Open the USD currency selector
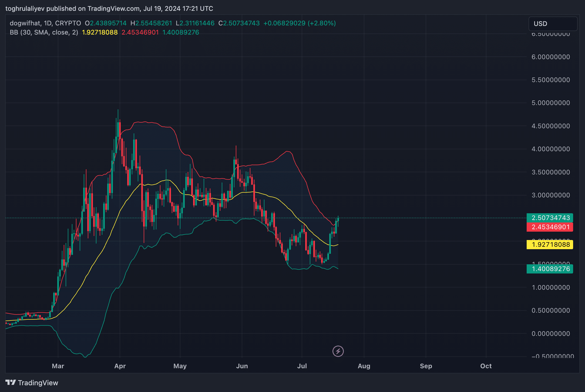Image resolution: width=585 pixels, height=392 pixels. click(x=553, y=24)
